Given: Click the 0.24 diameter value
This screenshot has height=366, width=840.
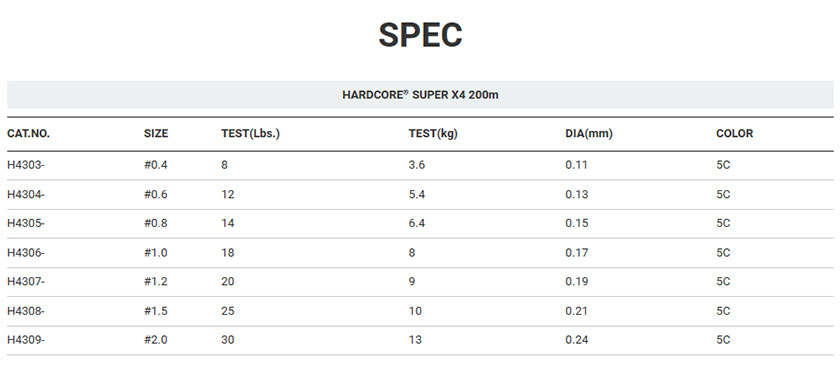Looking at the screenshot, I should [576, 340].
